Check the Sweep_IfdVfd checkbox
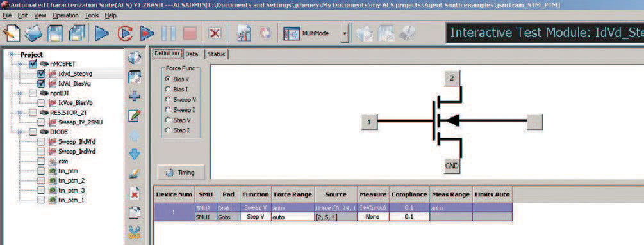This screenshot has height=245, width=644. [41, 142]
